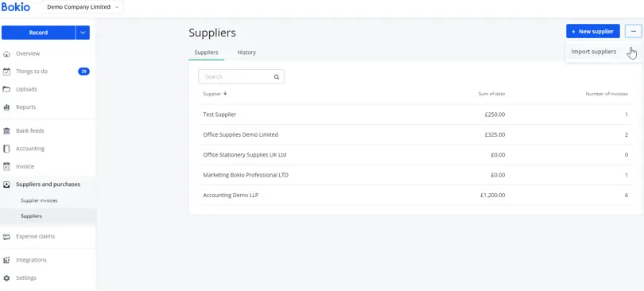
Task: Open Things to do checklist icon
Action: coord(6,72)
